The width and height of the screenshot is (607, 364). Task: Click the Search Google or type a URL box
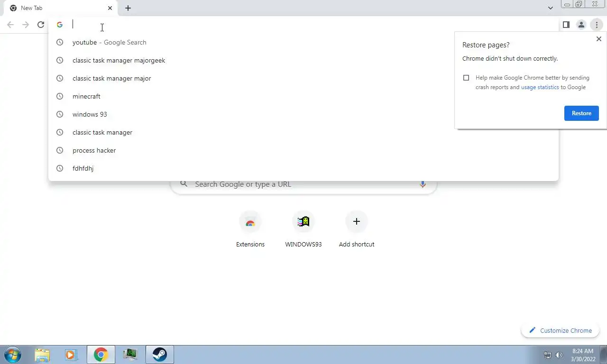[303, 184]
